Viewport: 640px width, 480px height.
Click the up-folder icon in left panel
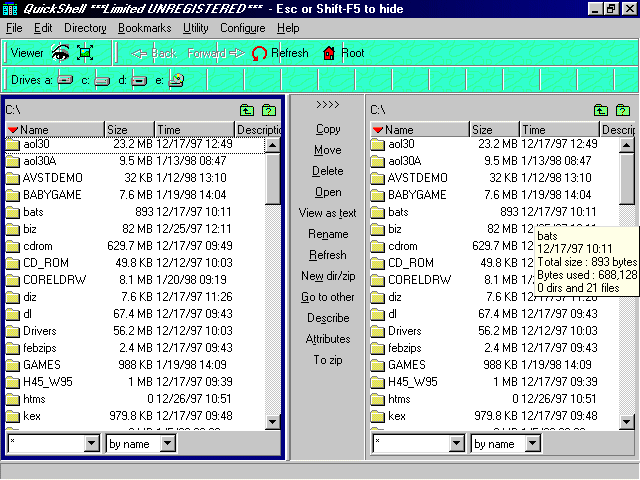click(x=247, y=110)
